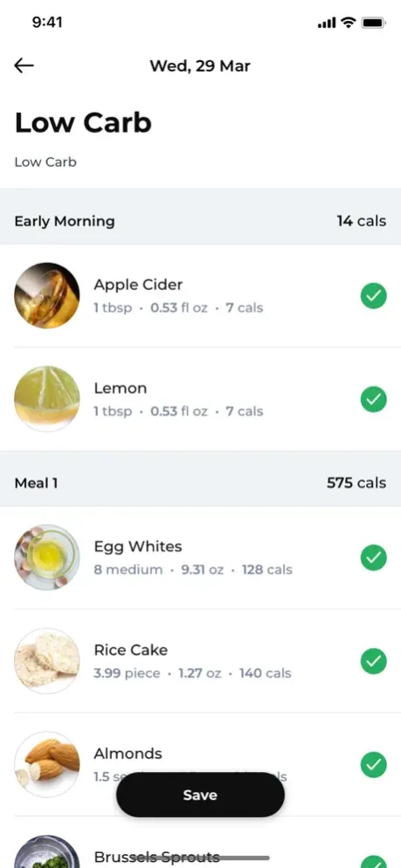The image size is (401, 868).
Task: Open the Rice Cake food entry name
Action: point(131,650)
